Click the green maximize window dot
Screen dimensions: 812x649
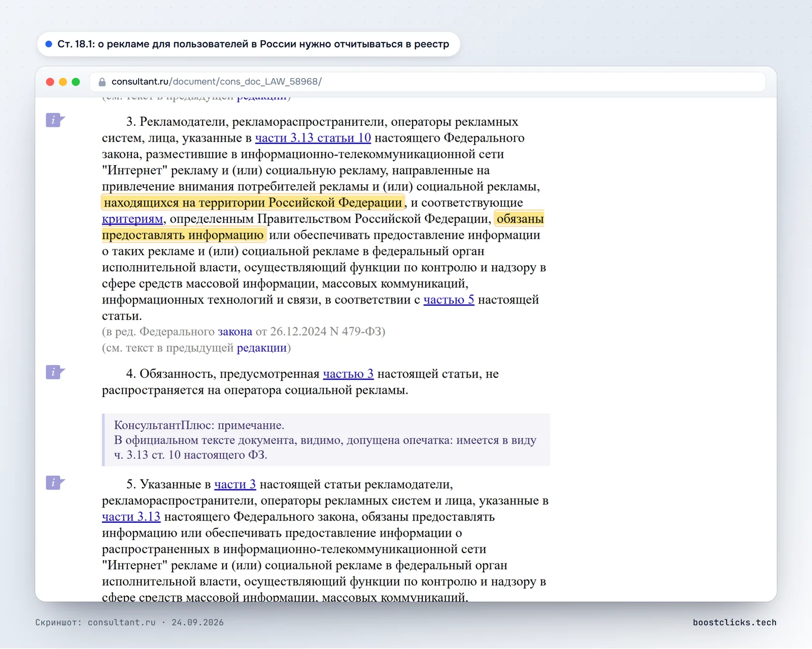click(x=76, y=82)
